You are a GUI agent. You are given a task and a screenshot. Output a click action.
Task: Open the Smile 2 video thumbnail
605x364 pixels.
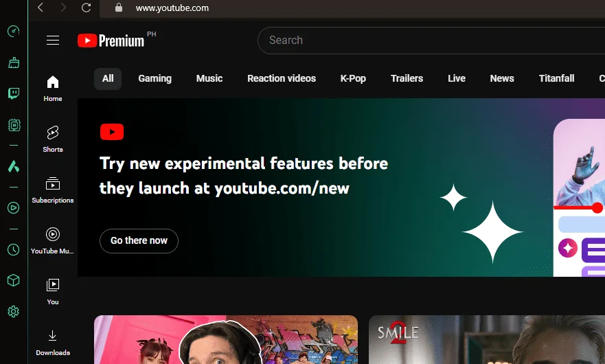(487, 340)
